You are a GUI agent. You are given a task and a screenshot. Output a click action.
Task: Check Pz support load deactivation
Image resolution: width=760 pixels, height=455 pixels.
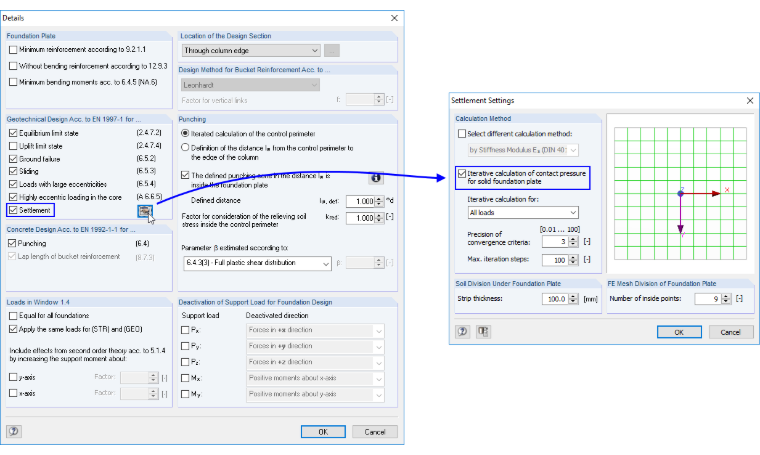point(185,362)
